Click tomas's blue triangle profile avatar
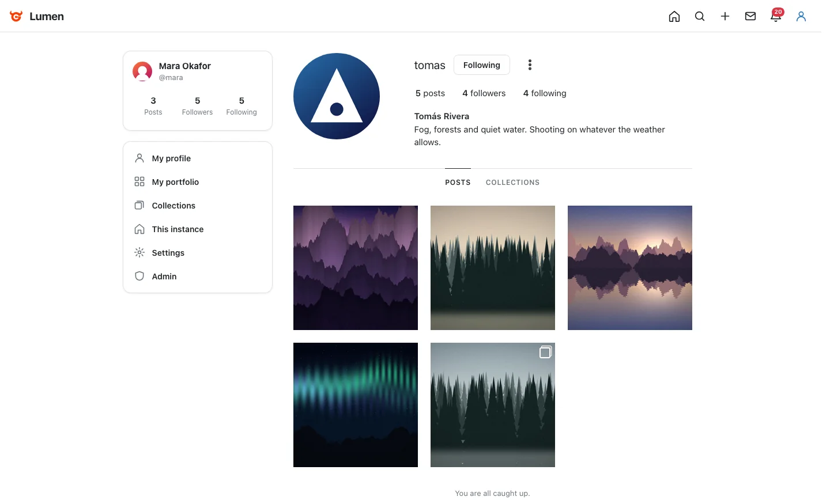Viewport: 830px width, 504px height. [x=337, y=96]
